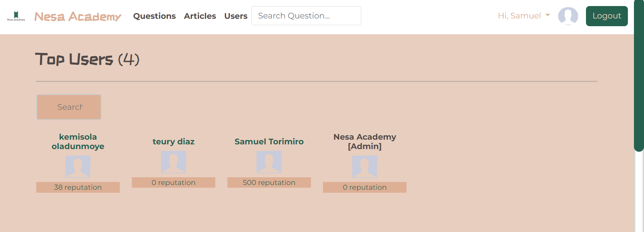The height and width of the screenshot is (232, 644).
Task: Expand the "Hi, Samuel" dropdown menu
Action: [x=524, y=16]
